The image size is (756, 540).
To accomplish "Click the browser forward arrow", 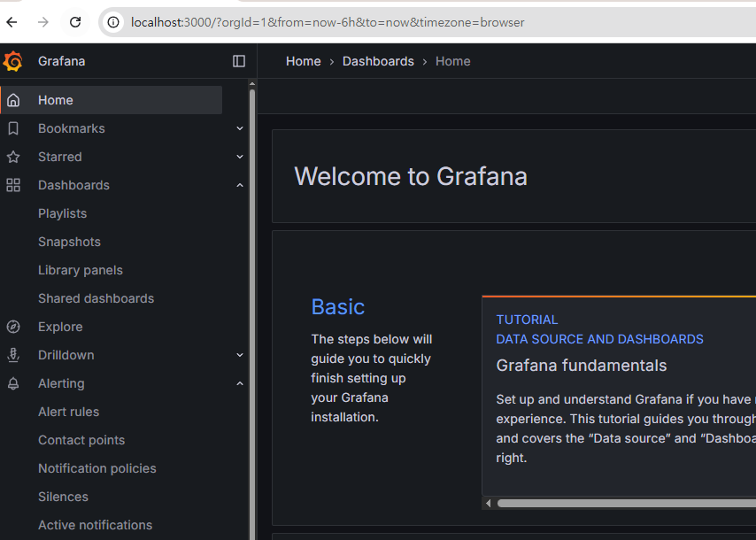I will point(43,22).
